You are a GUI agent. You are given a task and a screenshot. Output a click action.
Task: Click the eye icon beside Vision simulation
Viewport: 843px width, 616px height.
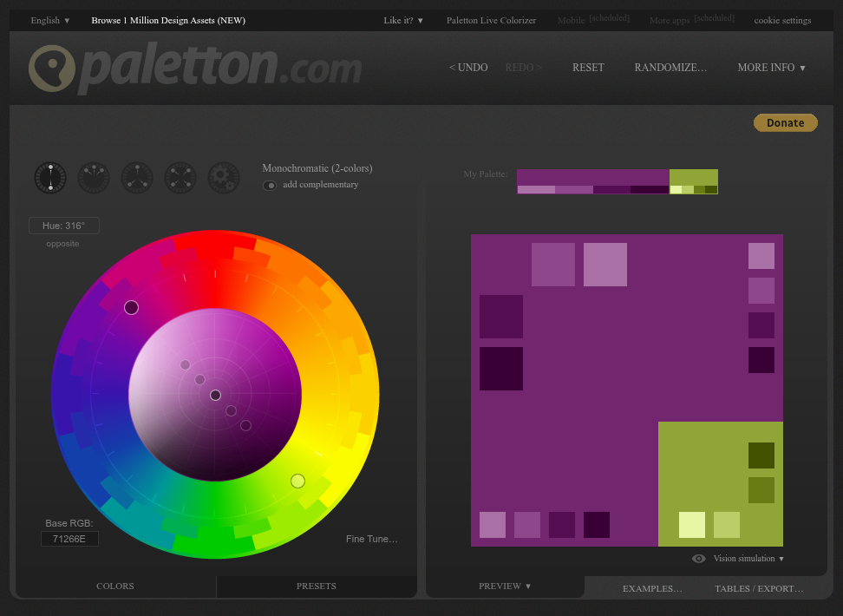[x=698, y=559]
